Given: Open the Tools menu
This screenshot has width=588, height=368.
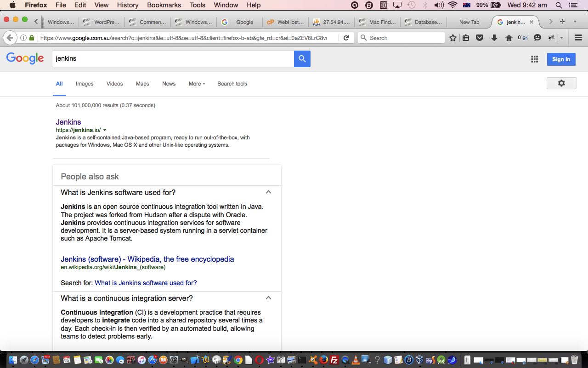Looking at the screenshot, I should (198, 5).
